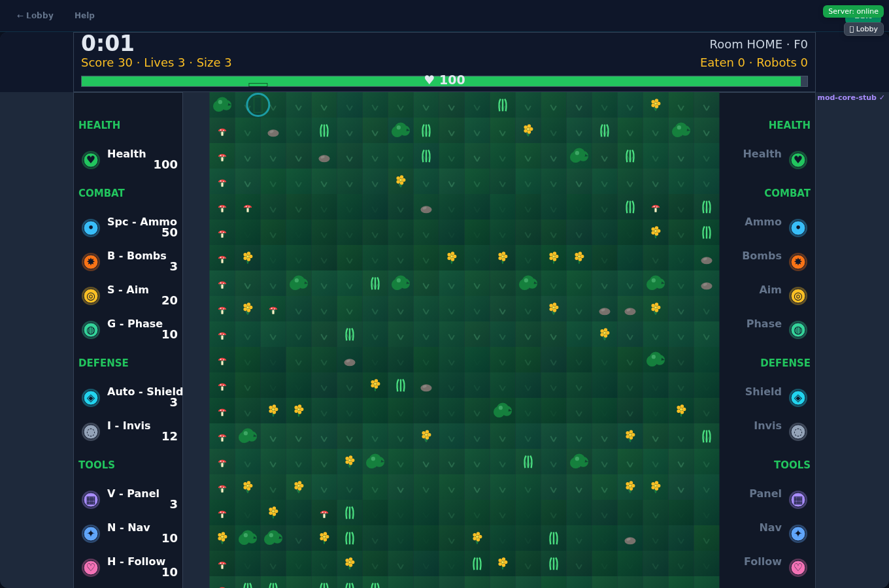Click the gray icon in the right-hand Invis row

click(798, 432)
